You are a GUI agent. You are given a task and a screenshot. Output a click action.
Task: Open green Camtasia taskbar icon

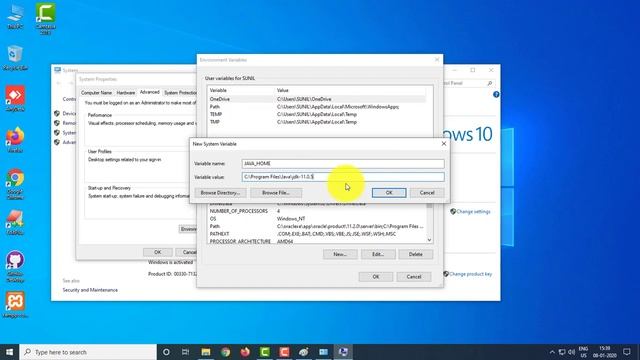point(264,352)
